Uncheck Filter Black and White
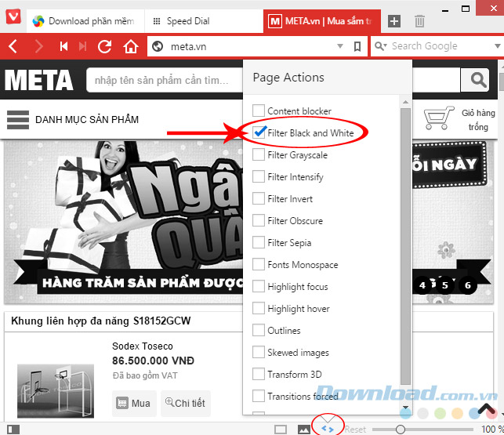Screen dimensions: 504x435 [x=259, y=133]
